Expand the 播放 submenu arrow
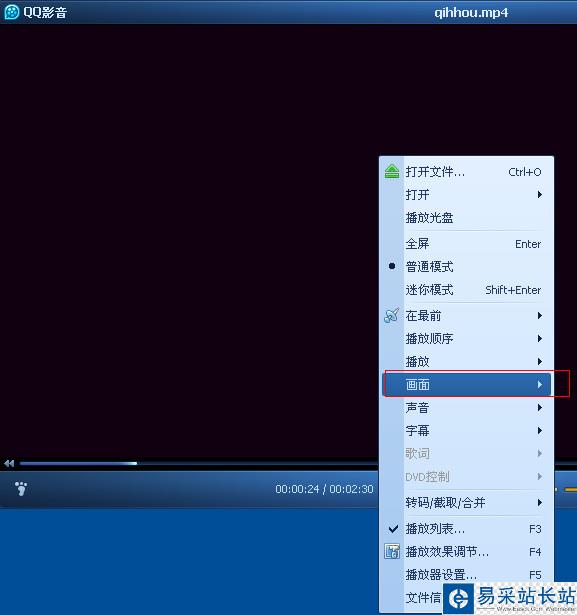 click(x=540, y=362)
